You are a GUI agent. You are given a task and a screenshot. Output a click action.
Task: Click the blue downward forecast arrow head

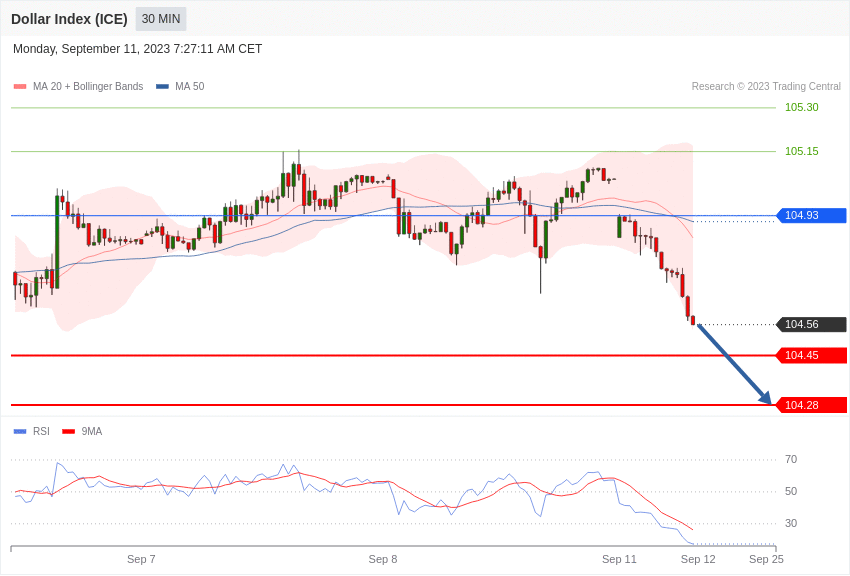coord(765,398)
